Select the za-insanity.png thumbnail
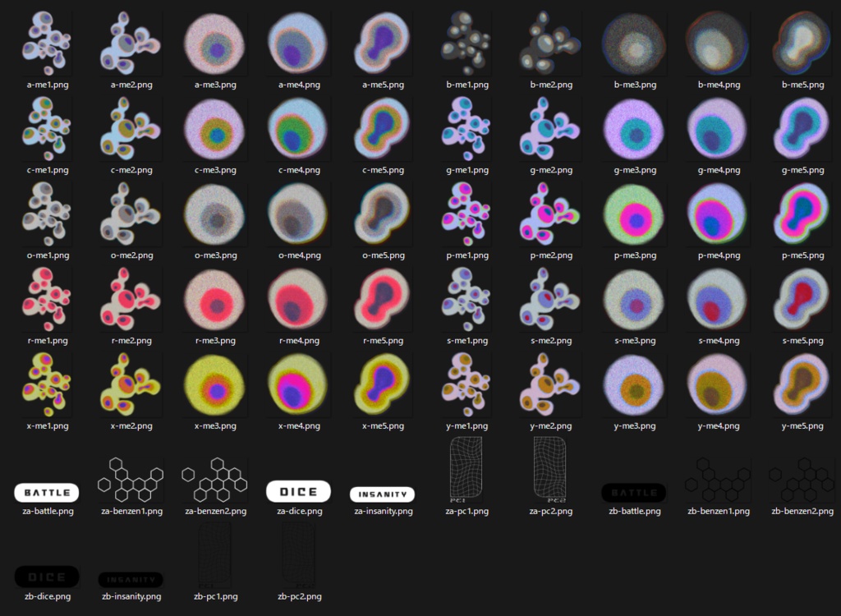 point(383,494)
